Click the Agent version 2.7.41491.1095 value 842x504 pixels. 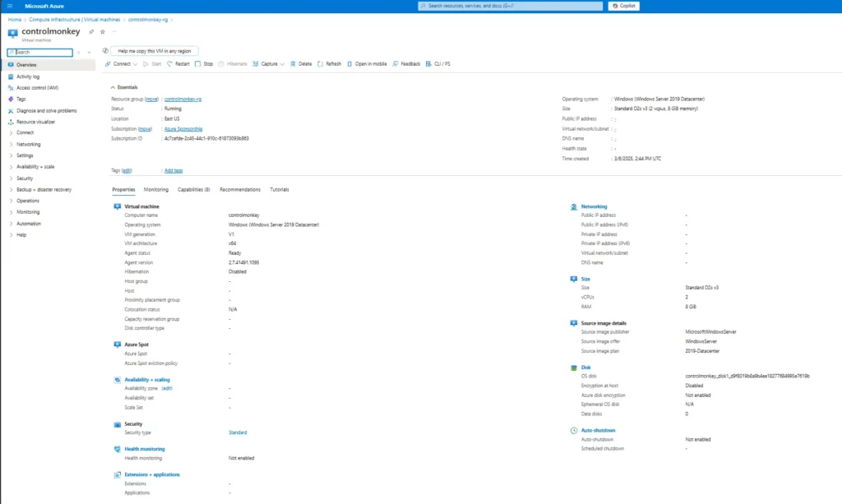[x=243, y=263]
